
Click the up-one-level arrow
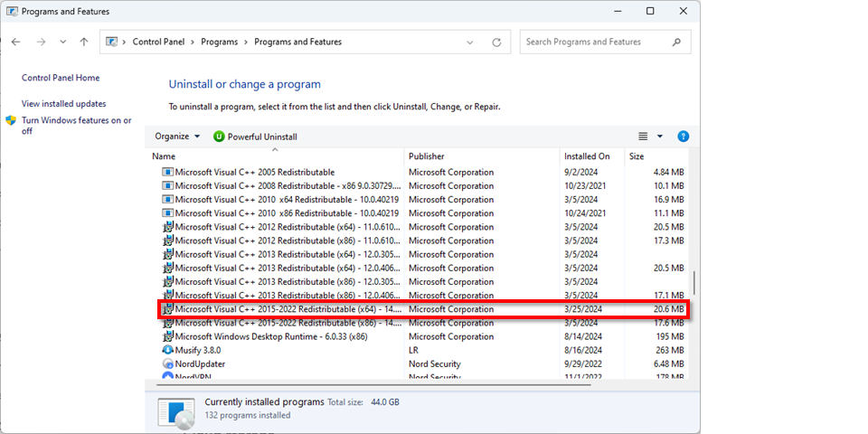tap(84, 42)
